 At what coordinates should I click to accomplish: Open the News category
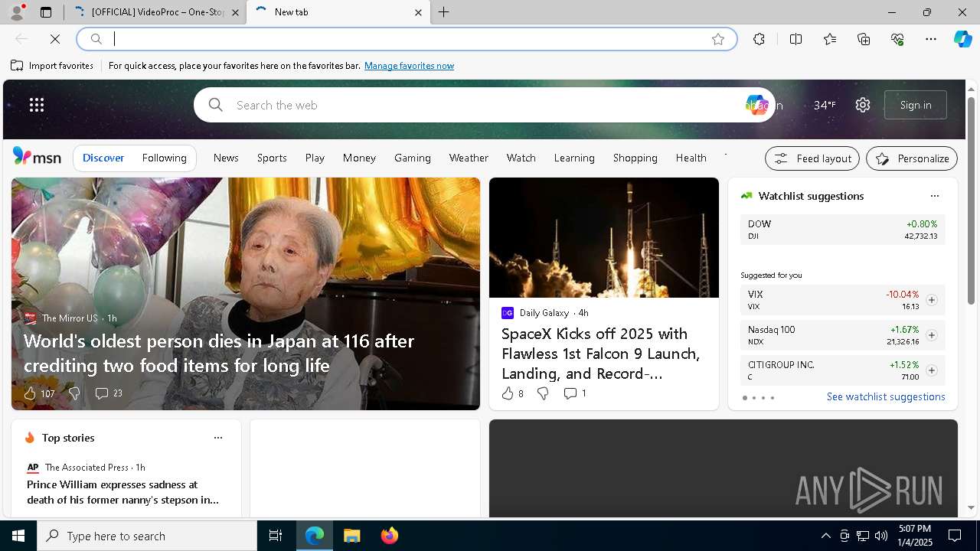[226, 158]
